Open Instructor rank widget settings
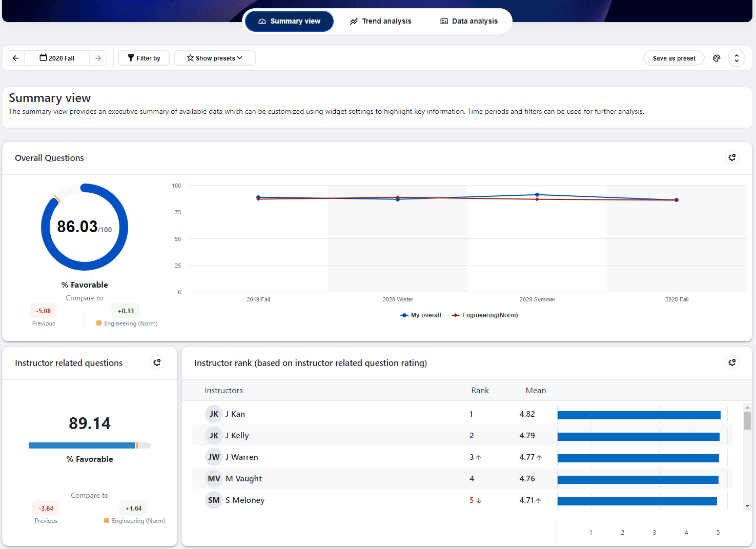 tap(732, 362)
